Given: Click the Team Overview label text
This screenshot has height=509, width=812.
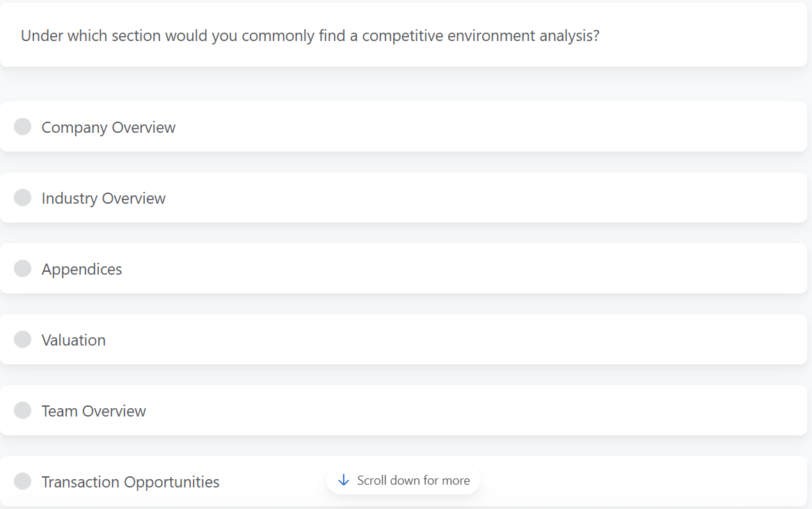Looking at the screenshot, I should [x=93, y=410].
